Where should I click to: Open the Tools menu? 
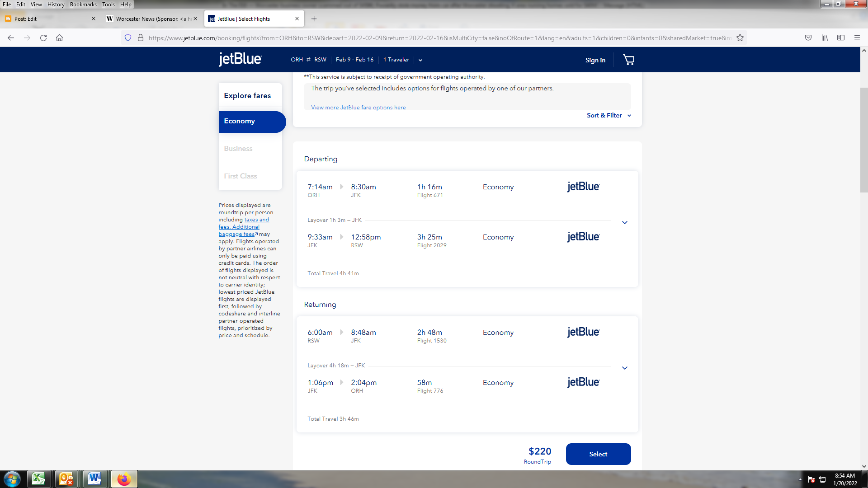[x=108, y=5]
